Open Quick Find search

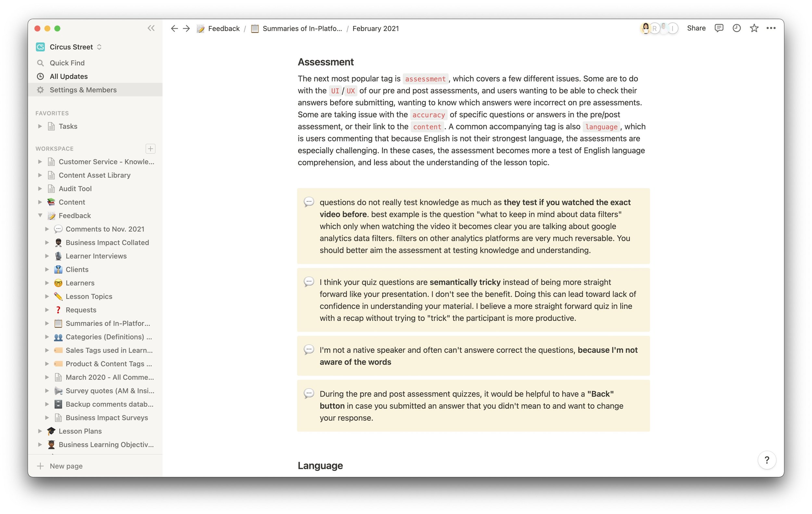click(x=95, y=63)
